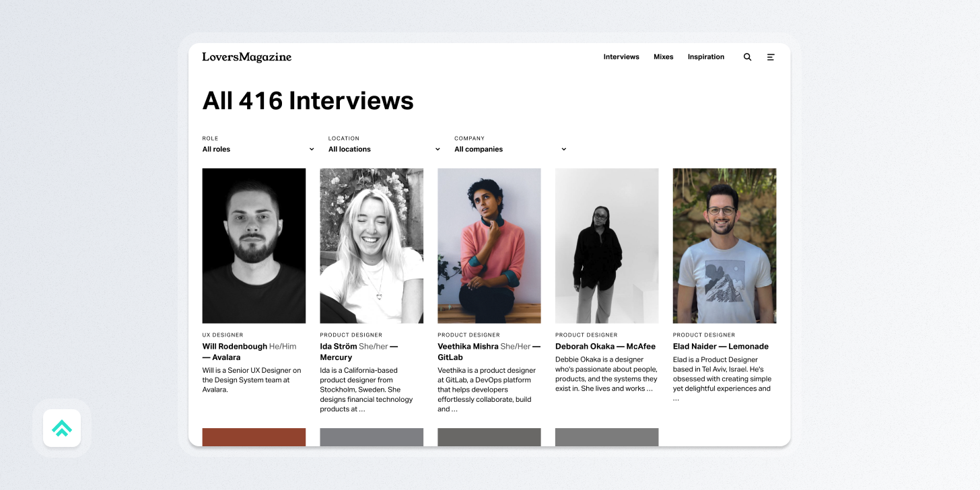This screenshot has width=980, height=490.
Task: Click the ROLE filter label
Action: coord(210,138)
